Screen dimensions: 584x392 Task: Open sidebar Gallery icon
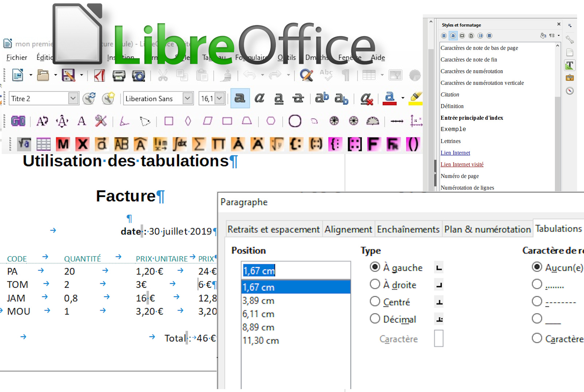[x=570, y=78]
